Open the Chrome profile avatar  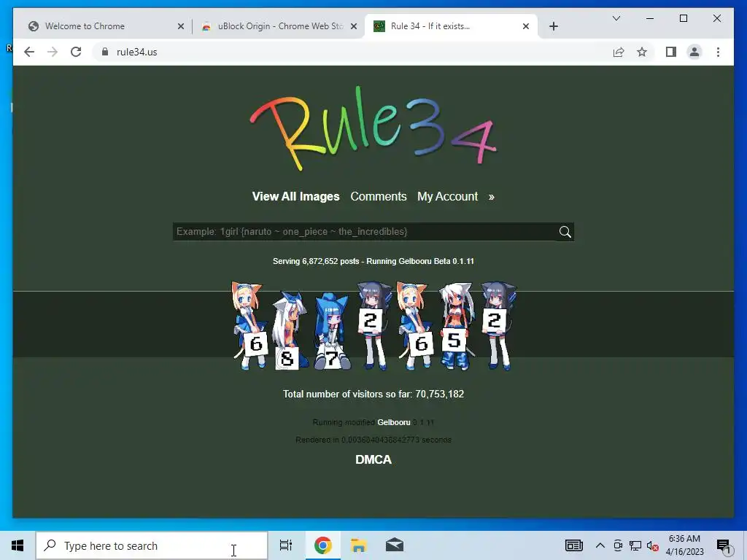(x=694, y=52)
